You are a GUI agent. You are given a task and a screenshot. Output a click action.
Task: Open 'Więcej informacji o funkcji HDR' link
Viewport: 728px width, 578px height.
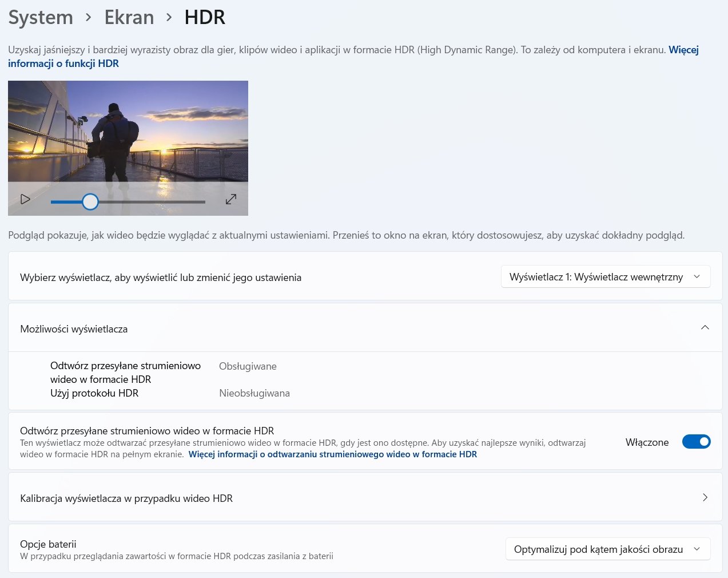(353, 57)
